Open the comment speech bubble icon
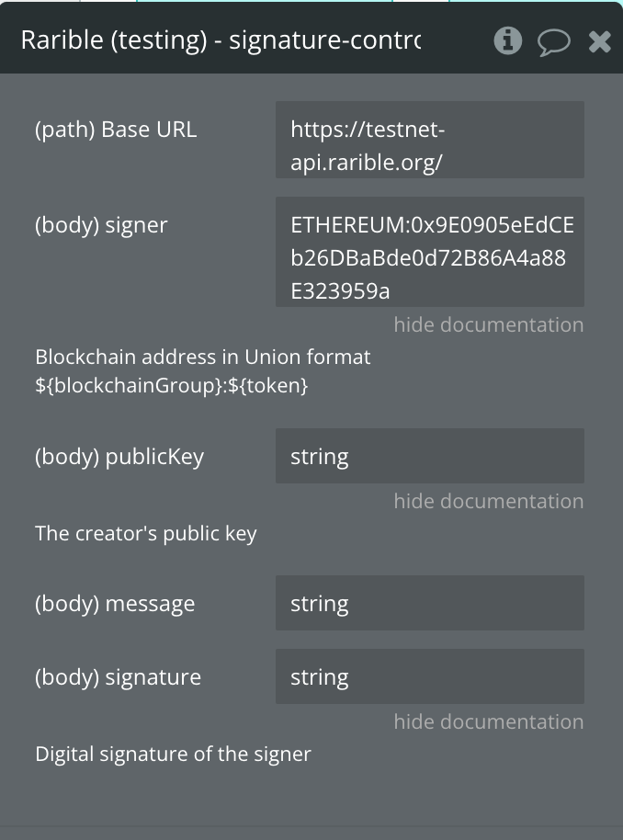Image resolution: width=623 pixels, height=840 pixels. [x=554, y=41]
